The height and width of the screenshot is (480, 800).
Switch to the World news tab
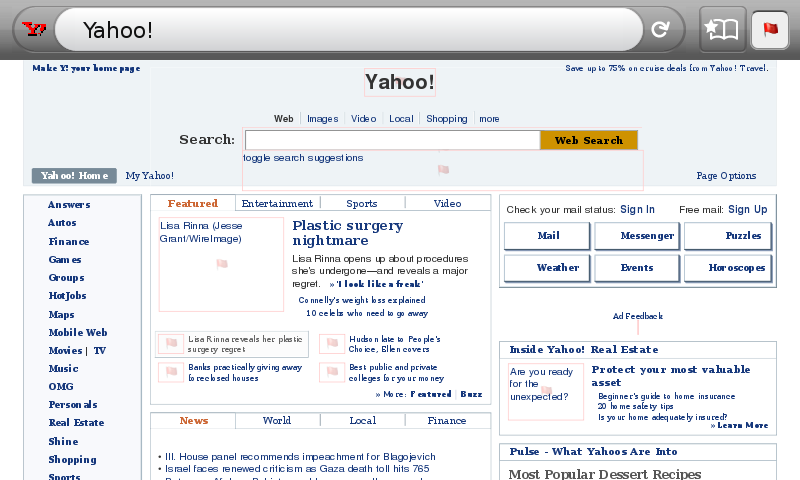pyautogui.click(x=277, y=420)
